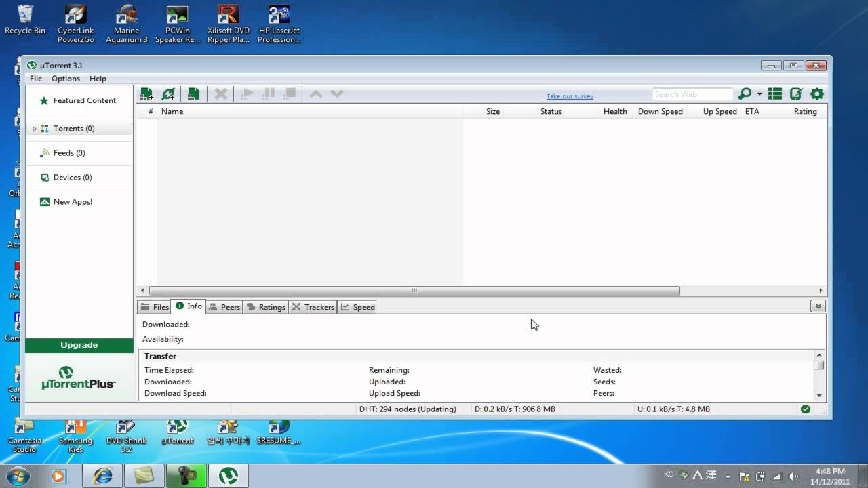Open the Recycle Bin desktop icon
Image resolution: width=868 pixels, height=488 pixels.
(x=25, y=20)
